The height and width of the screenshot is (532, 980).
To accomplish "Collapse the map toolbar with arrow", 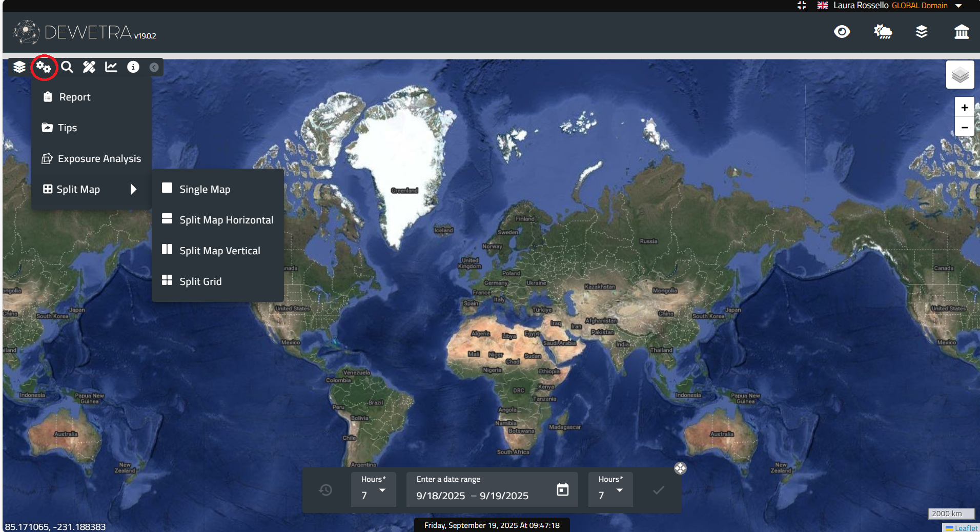I will (154, 67).
